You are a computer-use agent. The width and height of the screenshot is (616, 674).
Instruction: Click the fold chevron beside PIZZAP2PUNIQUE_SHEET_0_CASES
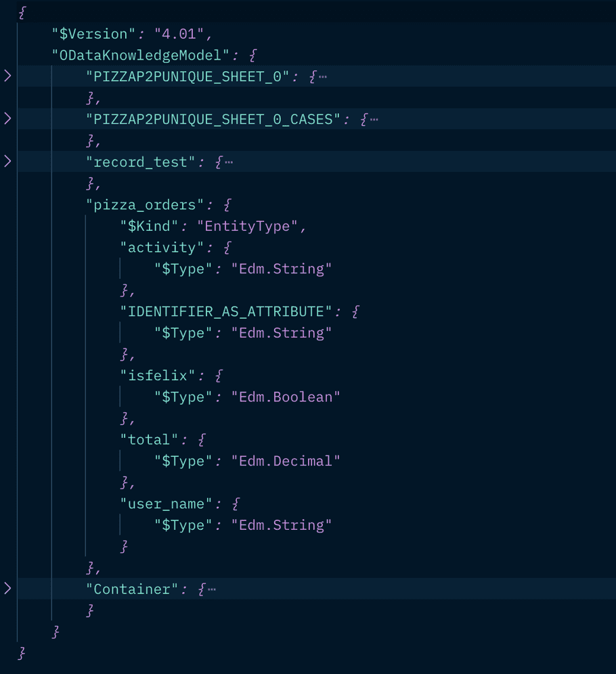point(8,118)
